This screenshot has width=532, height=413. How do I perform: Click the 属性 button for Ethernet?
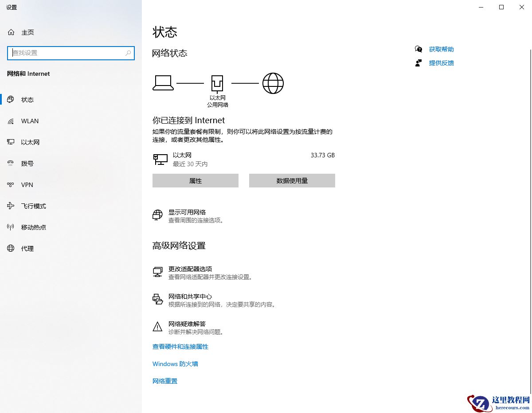(195, 180)
